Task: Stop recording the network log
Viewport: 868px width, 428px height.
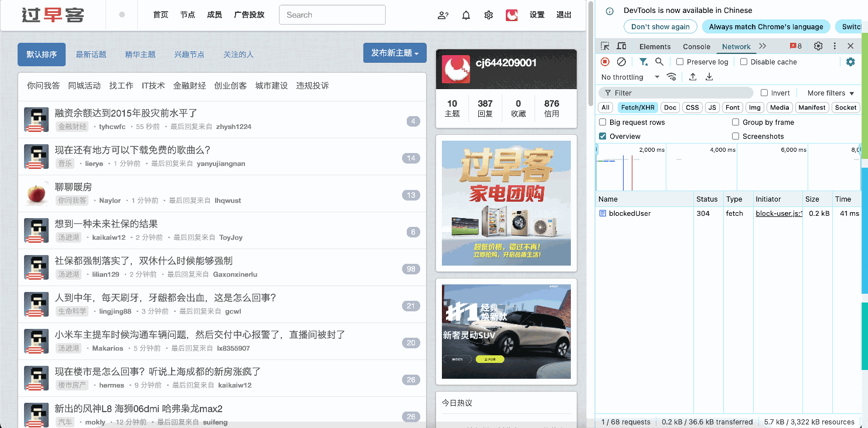Action: (x=604, y=62)
